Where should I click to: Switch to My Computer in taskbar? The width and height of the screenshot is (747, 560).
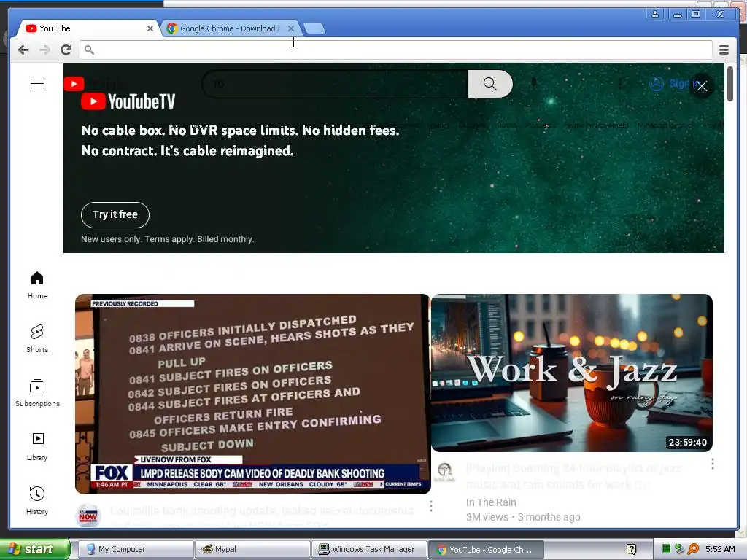tap(136, 549)
